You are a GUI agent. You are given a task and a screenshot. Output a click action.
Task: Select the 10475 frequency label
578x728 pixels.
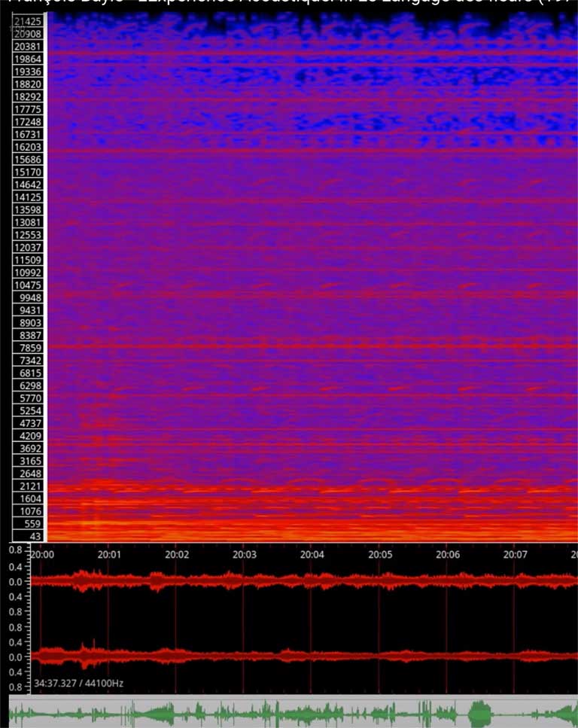28,285
